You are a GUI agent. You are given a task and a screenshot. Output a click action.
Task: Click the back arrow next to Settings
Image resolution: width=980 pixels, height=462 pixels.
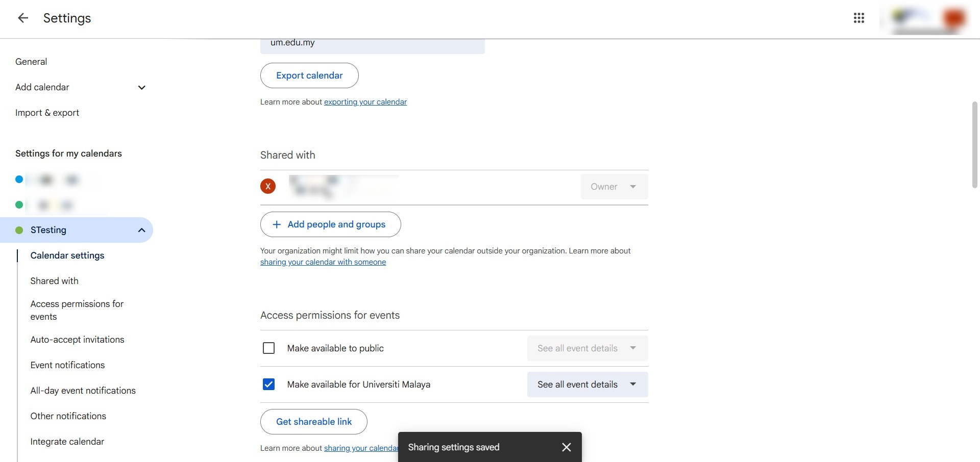point(23,18)
